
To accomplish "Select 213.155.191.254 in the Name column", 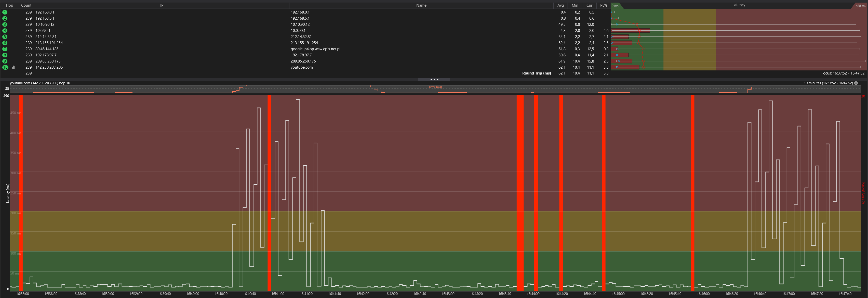I will coord(304,43).
